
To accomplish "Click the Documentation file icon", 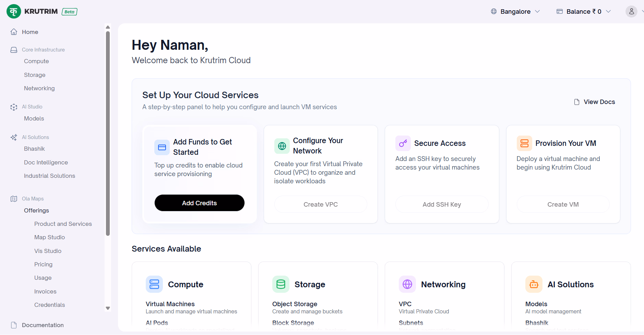I will tap(14, 325).
